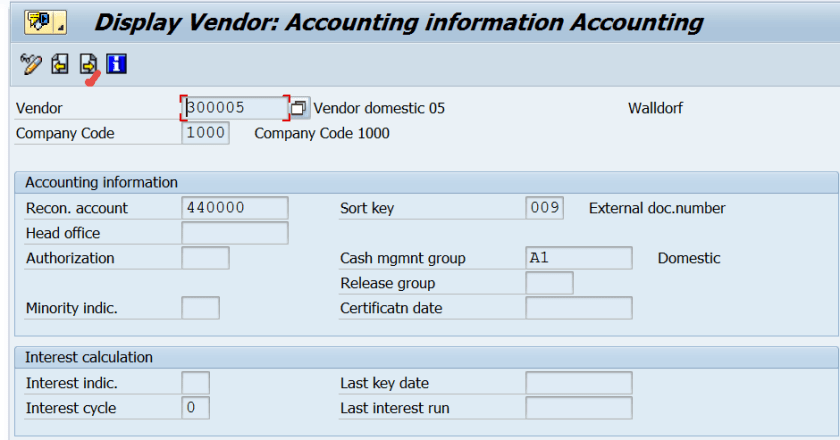Select the Recon. account field
This screenshot has width=840, height=440.
[x=235, y=208]
